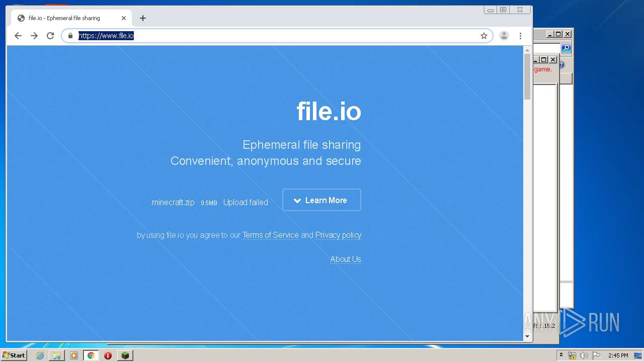Screen dimensions: 644x362
Task: Launch Internet Explorer from the taskbar
Action: point(40,355)
